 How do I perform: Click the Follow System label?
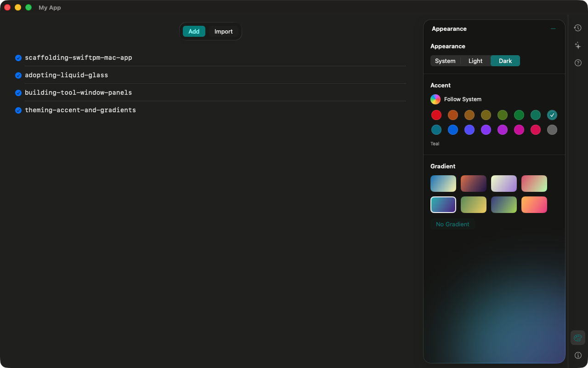point(463,99)
